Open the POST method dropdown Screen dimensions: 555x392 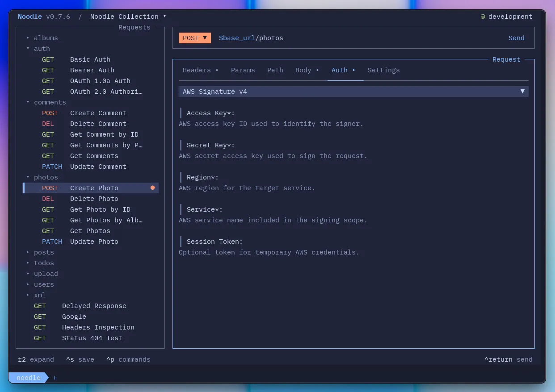click(x=195, y=38)
